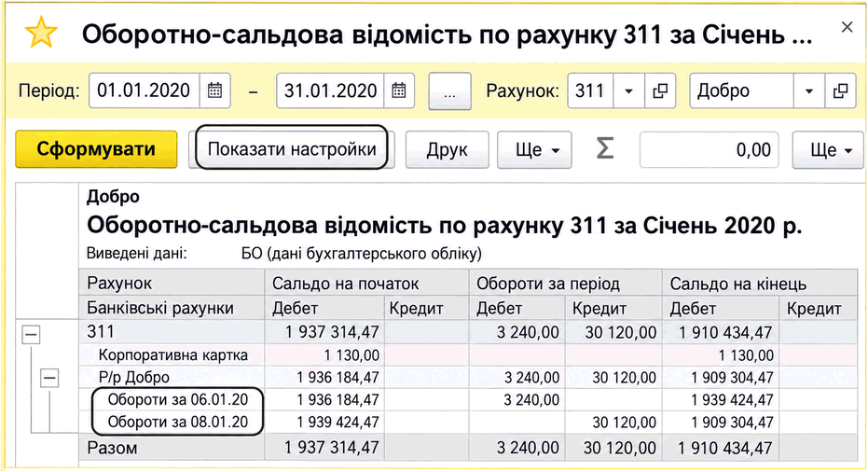The width and height of the screenshot is (868, 472).
Task: Click the account field containing 311
Action: (x=590, y=90)
